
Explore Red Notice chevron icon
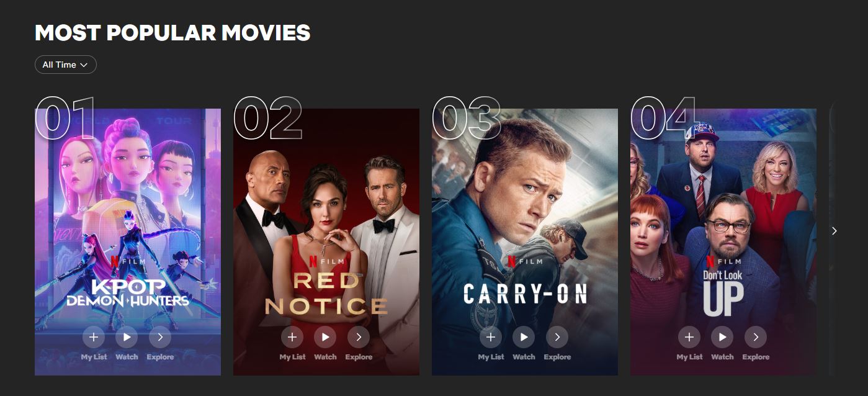(x=359, y=337)
